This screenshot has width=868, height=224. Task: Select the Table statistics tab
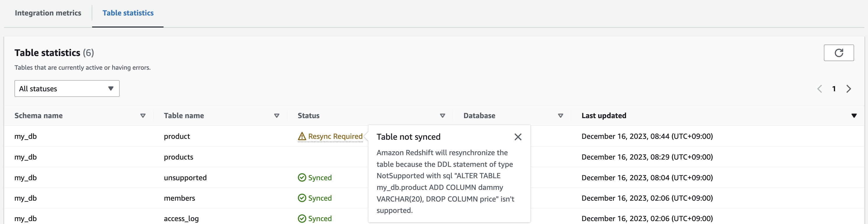coord(128,13)
